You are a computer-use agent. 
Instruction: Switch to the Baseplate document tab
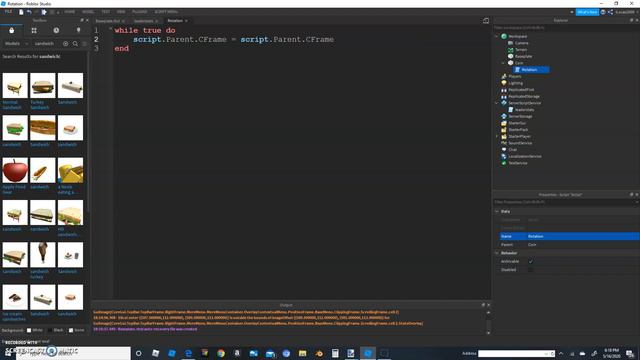pyautogui.click(x=108, y=21)
